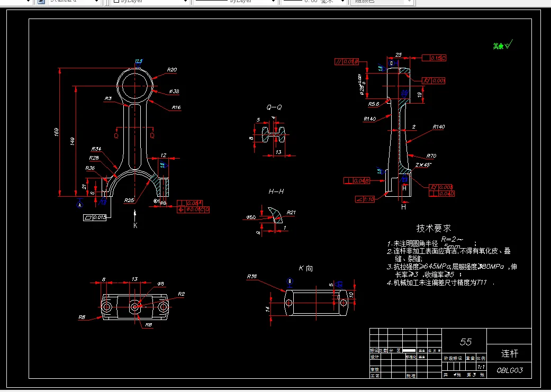The width and height of the screenshot is (551, 392).
Task: Select the datum C marker in side view
Action: point(392,63)
